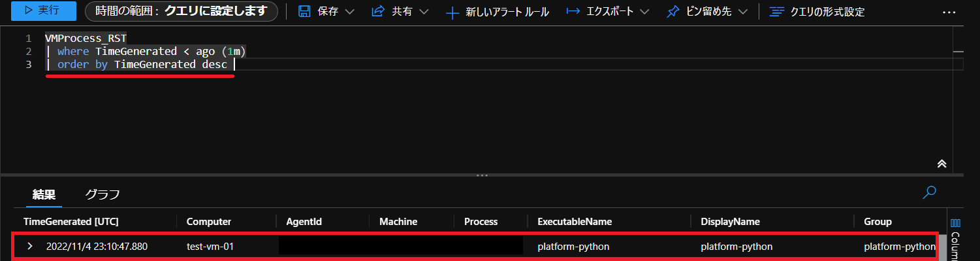Sort by Process column header

point(481,221)
